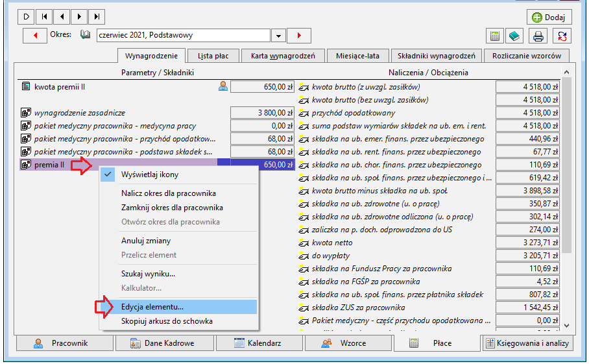Click the first navigation button with D icon
Screen dimensions: 589x364
(27, 16)
